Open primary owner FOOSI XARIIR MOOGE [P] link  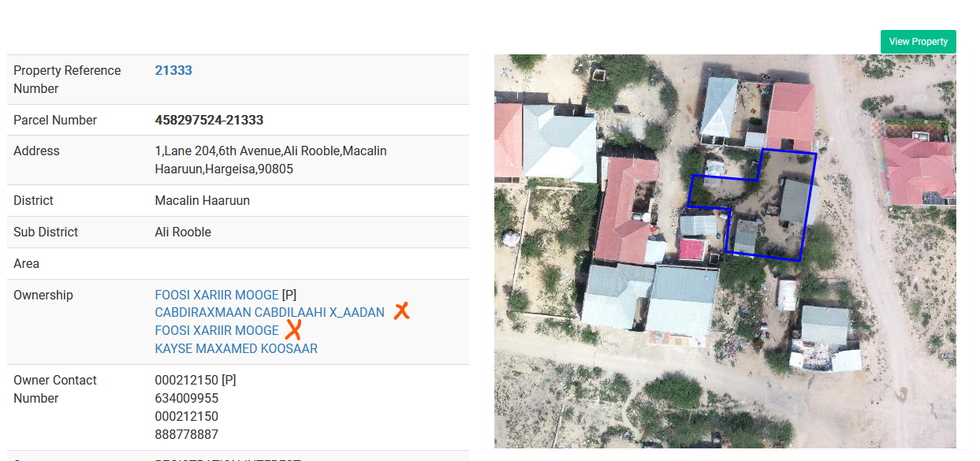[x=217, y=295]
